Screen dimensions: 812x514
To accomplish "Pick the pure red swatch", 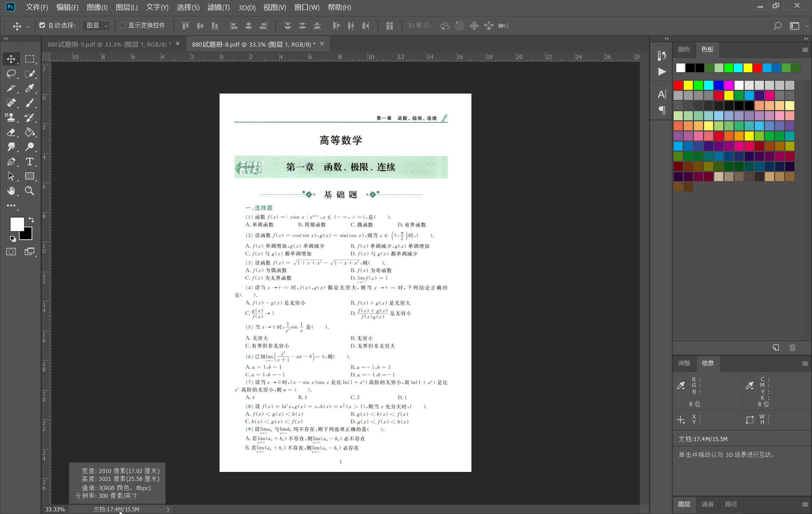I will pos(678,85).
